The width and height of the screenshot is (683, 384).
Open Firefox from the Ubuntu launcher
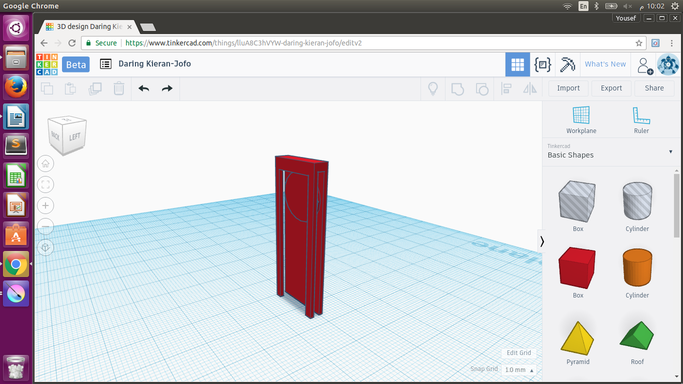(16, 86)
